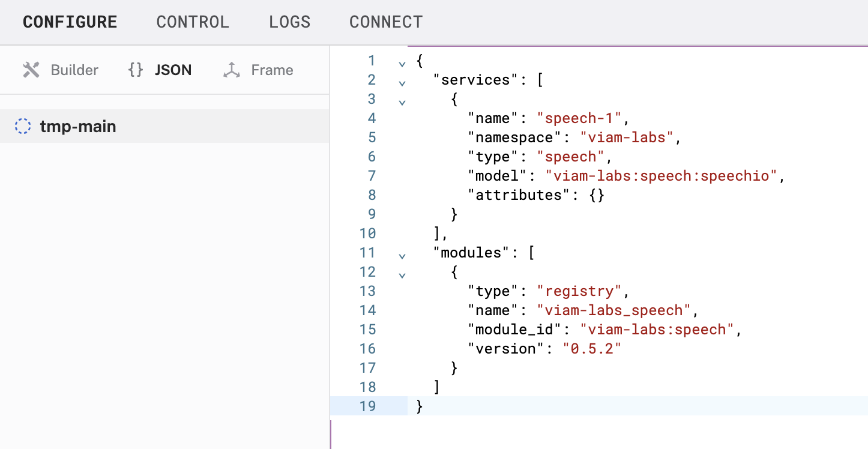Viewport: 868px width, 449px height.
Task: Select the JSON mode label
Action: point(173,70)
